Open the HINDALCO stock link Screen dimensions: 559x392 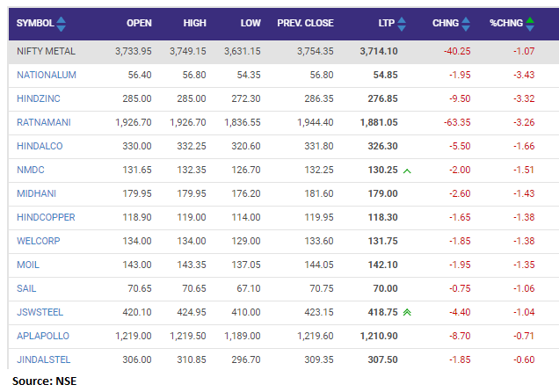[40, 146]
